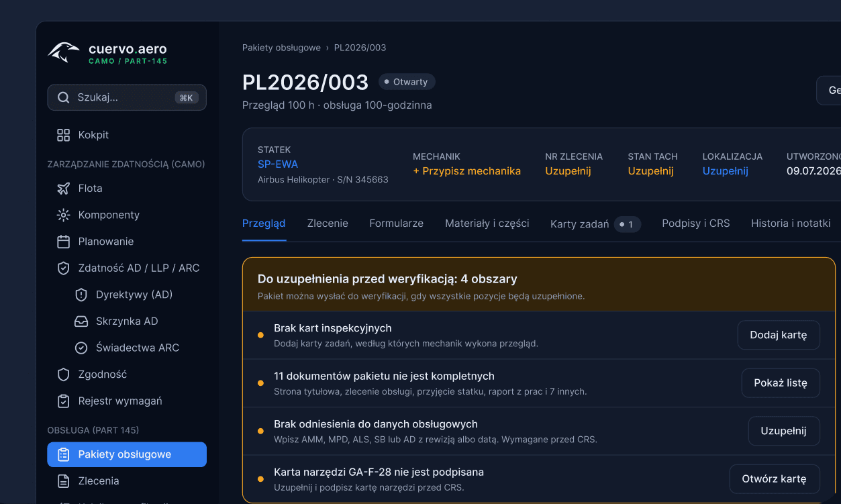The image size is (841, 504).
Task: Click the Kokpit grid icon
Action: (x=64, y=135)
